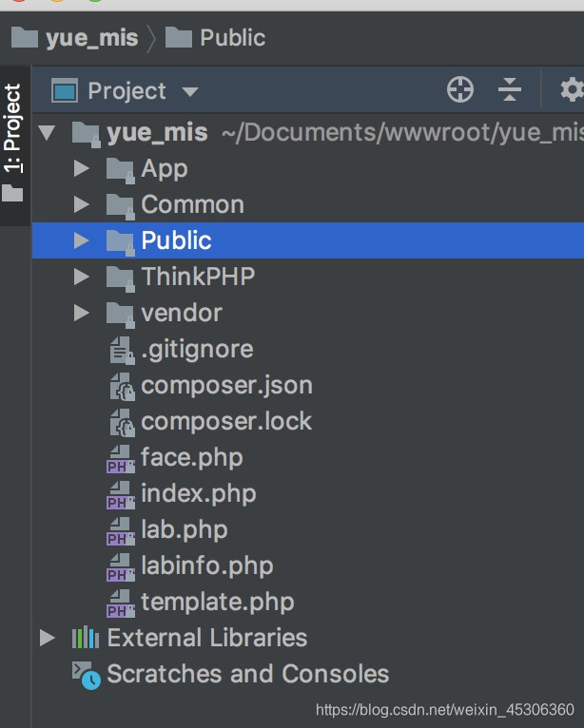Click folder icon under 1: Project tab

coord(12,193)
